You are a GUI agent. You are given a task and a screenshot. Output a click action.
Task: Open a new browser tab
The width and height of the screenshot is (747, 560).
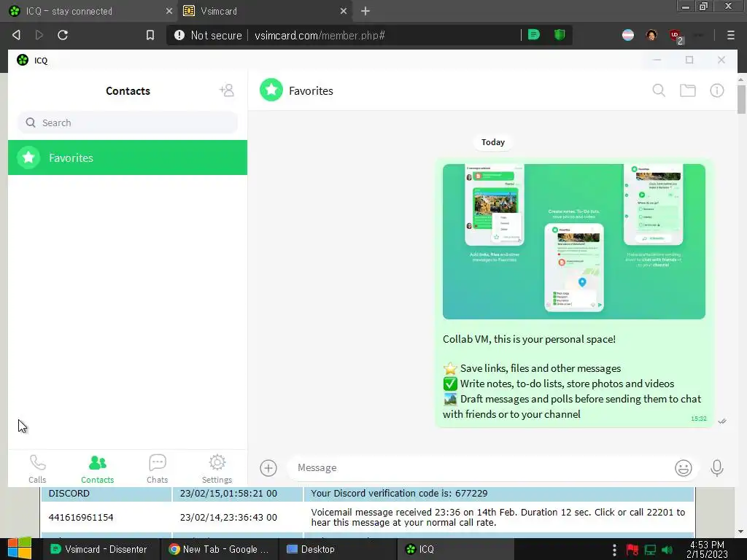[365, 11]
